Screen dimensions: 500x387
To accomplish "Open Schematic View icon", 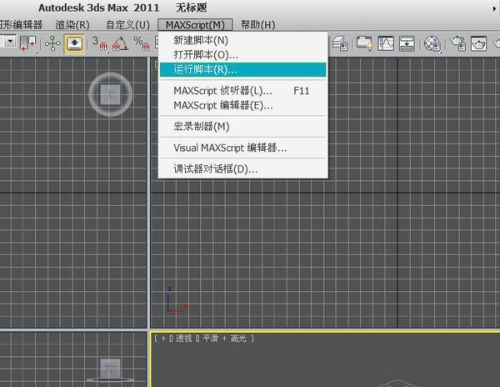I will pyautogui.click(x=407, y=43).
